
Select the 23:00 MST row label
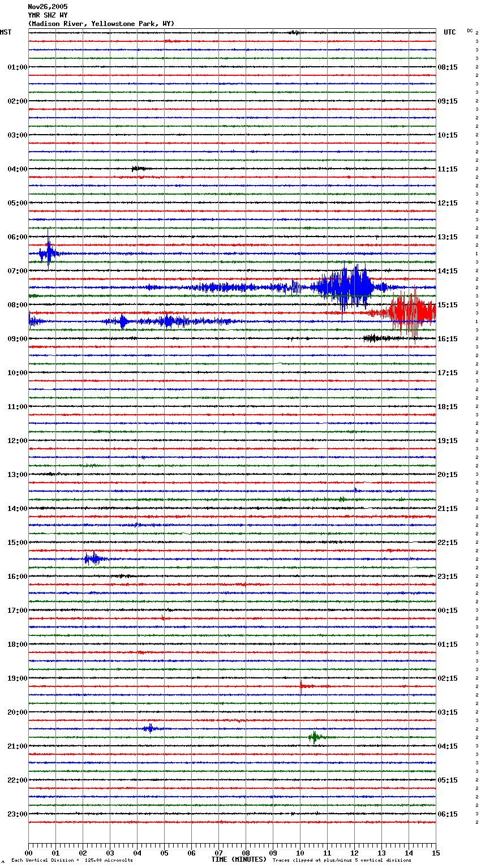tap(17, 814)
